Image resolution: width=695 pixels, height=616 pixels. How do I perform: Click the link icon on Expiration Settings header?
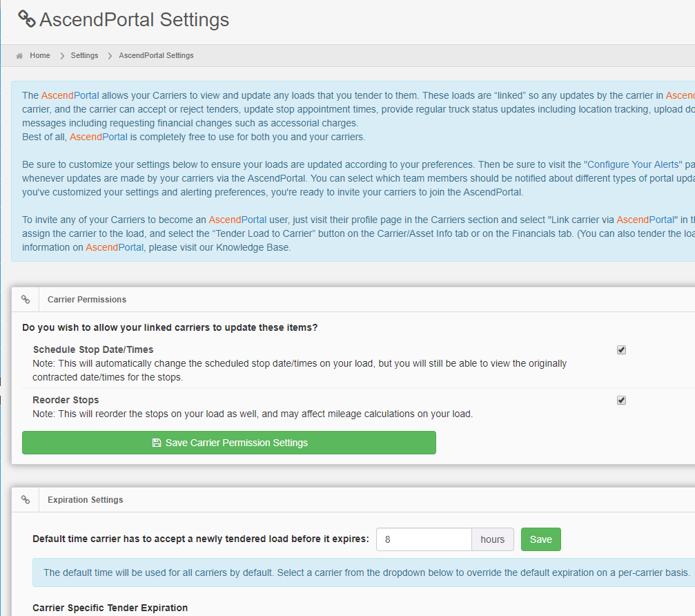(26, 499)
